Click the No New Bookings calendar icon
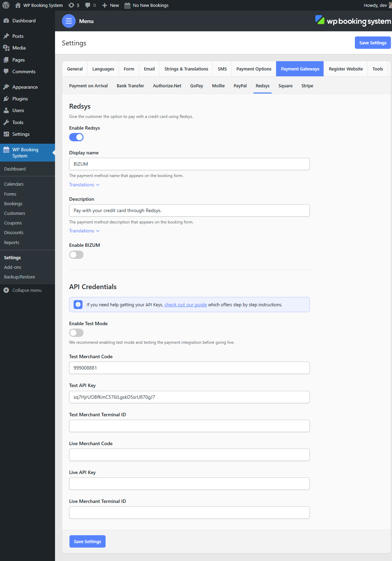This screenshot has width=392, height=561. [x=127, y=5]
